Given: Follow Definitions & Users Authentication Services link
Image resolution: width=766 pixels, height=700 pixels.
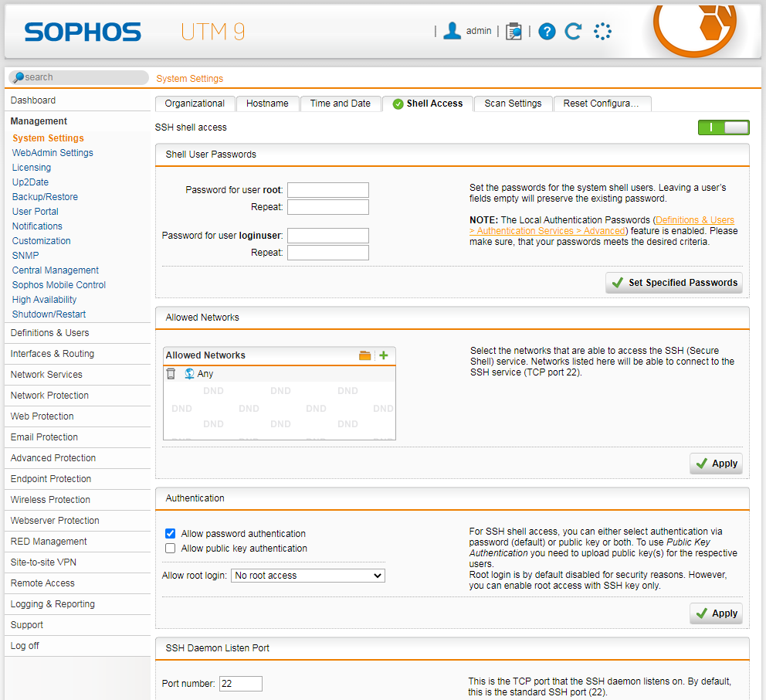Looking at the screenshot, I should click(602, 226).
